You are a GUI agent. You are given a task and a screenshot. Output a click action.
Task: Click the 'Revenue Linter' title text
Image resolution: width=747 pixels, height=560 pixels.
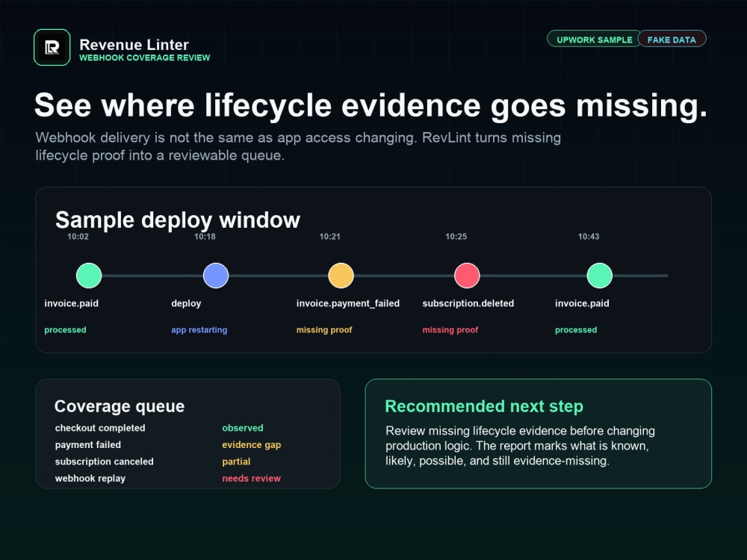[x=134, y=45]
